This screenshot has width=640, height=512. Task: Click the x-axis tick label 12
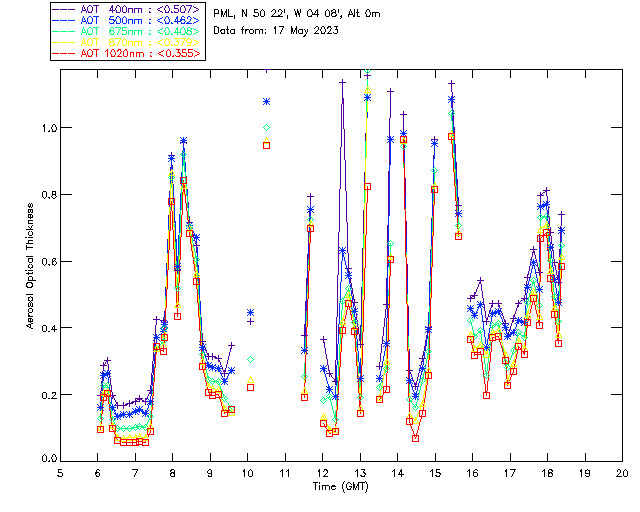coord(322,472)
